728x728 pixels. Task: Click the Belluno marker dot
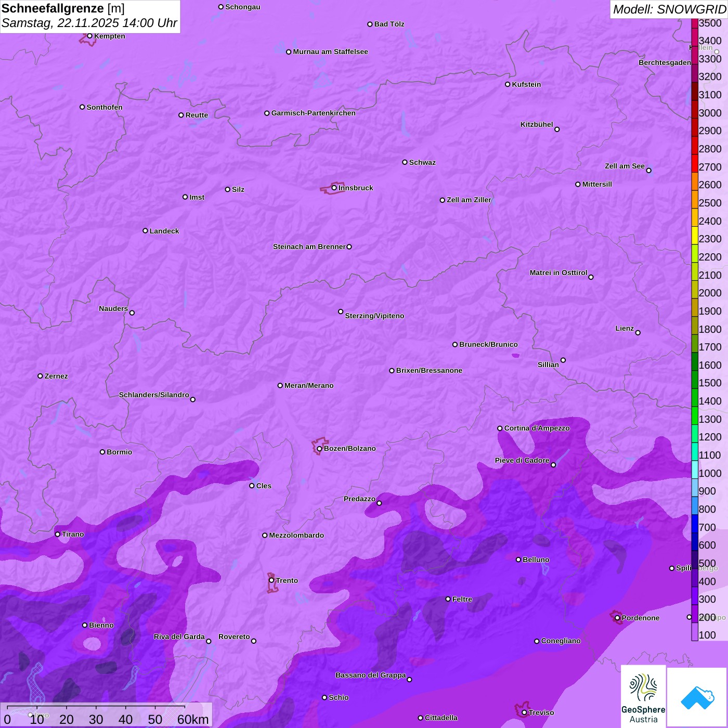click(x=518, y=560)
